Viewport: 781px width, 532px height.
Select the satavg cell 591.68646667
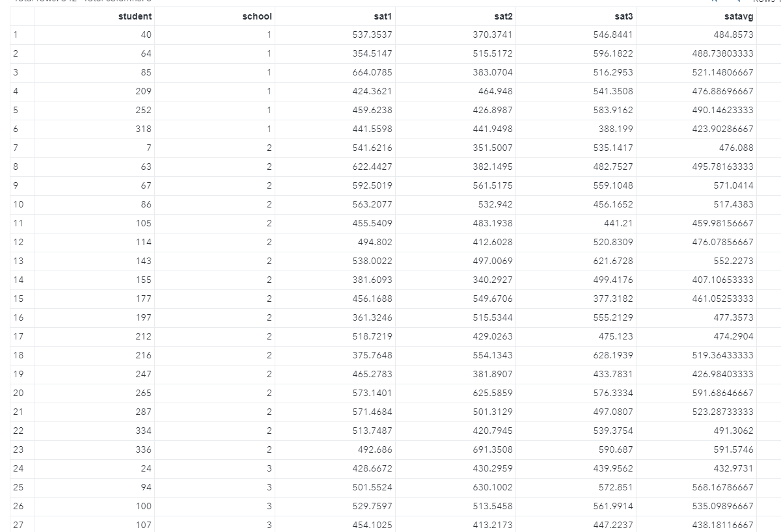[722, 393]
